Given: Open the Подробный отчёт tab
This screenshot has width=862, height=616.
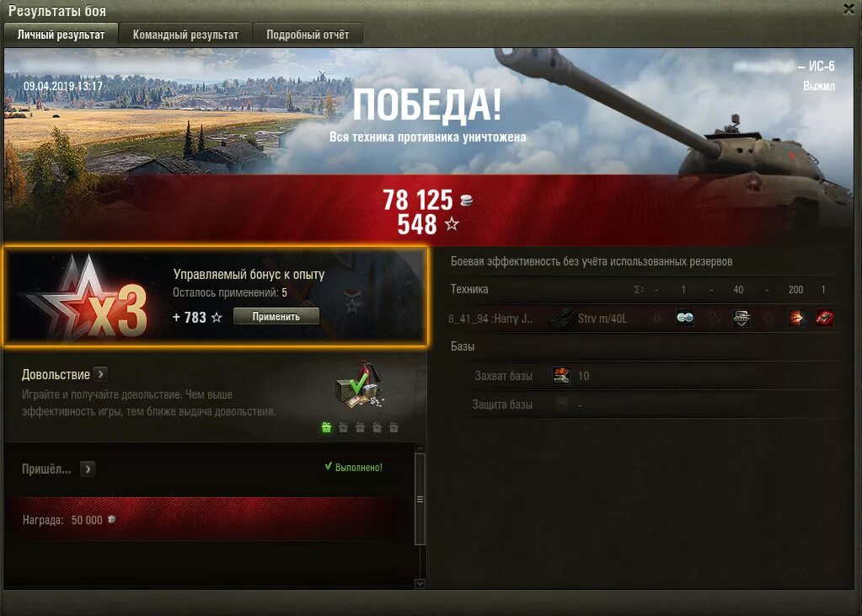Looking at the screenshot, I should (308, 34).
